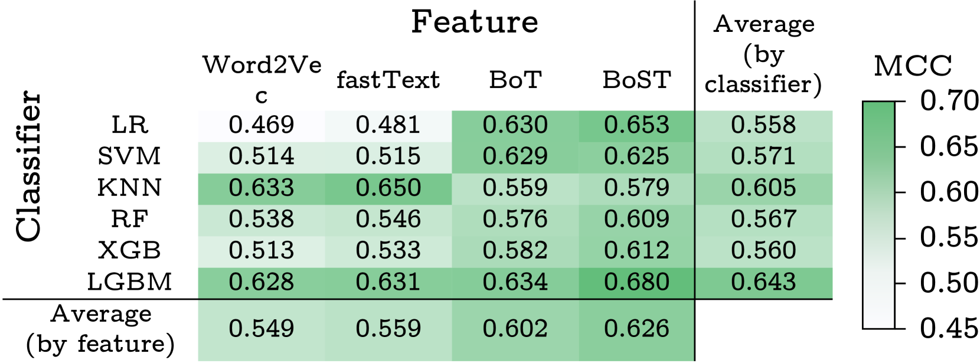Click the RF BoST value 0.609
980x363 pixels.
(x=636, y=220)
